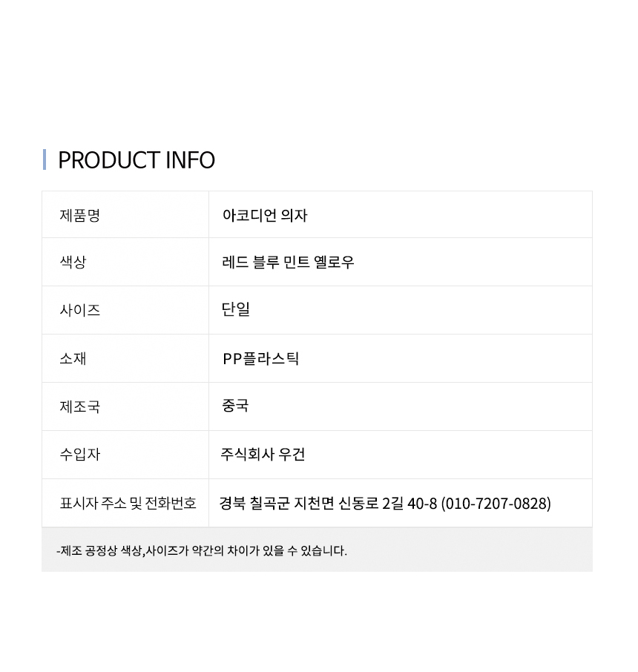Select the 제품명 label cell
638x672 pixels.
click(80, 215)
